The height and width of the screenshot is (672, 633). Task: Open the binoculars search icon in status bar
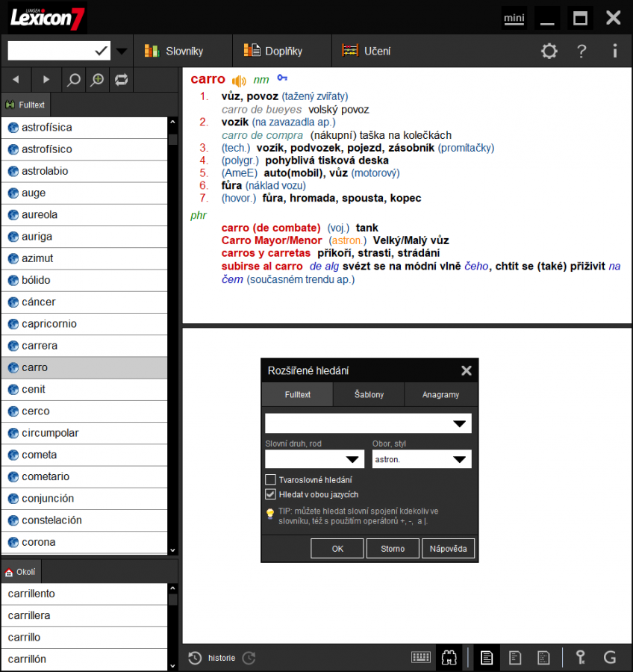click(x=449, y=657)
